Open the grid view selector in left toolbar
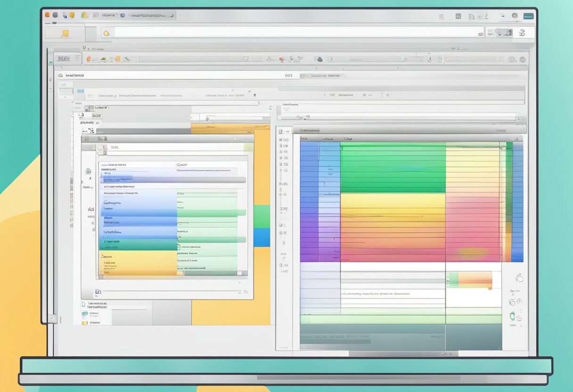The height and width of the screenshot is (392, 573). (x=63, y=59)
